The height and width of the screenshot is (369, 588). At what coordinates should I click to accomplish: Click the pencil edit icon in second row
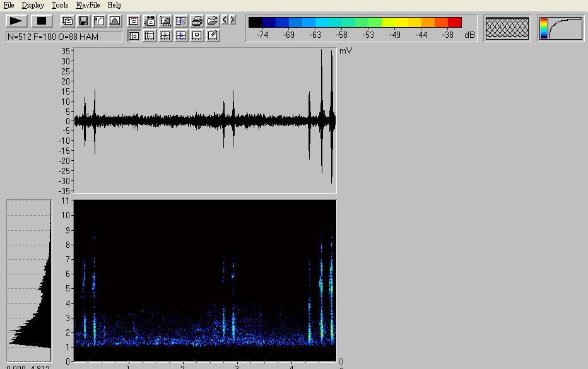[x=213, y=36]
